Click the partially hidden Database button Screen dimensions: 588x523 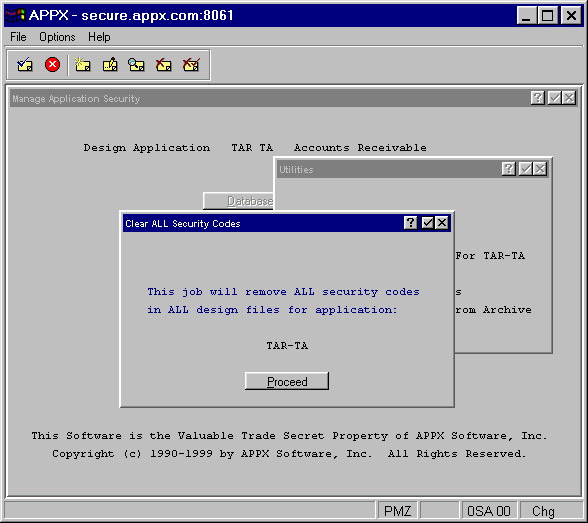238,201
